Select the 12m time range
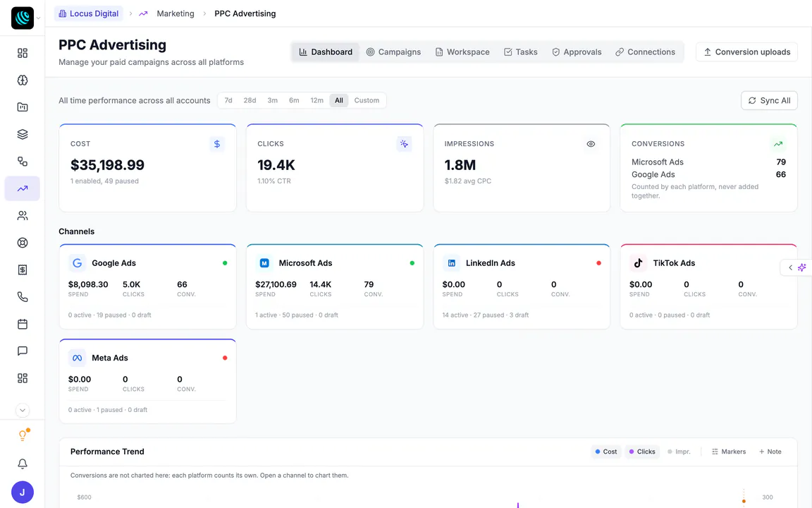Image resolution: width=812 pixels, height=508 pixels. [317, 101]
